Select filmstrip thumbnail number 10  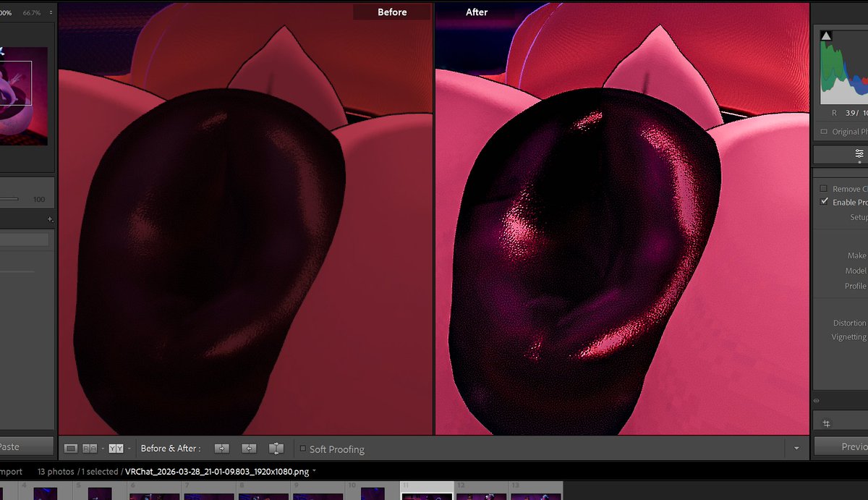click(373, 492)
